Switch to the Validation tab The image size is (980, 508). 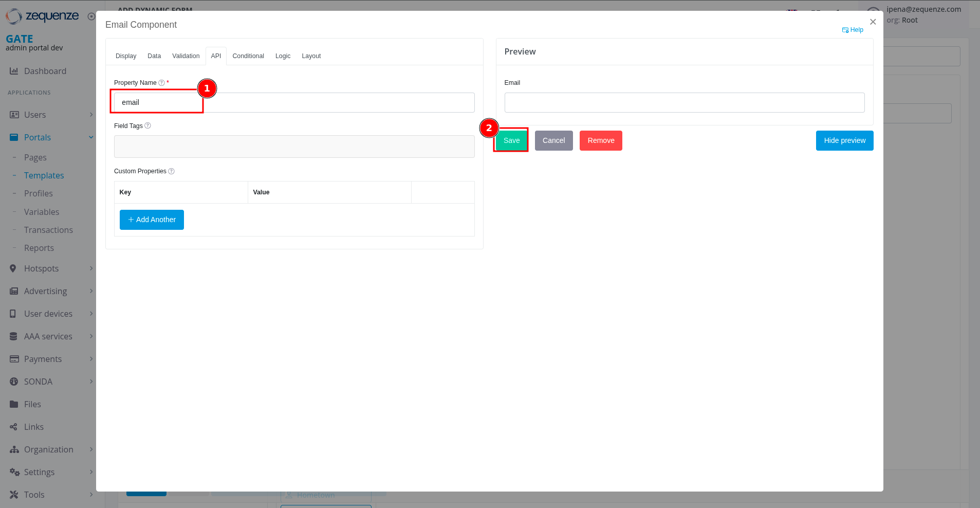tap(186, 56)
